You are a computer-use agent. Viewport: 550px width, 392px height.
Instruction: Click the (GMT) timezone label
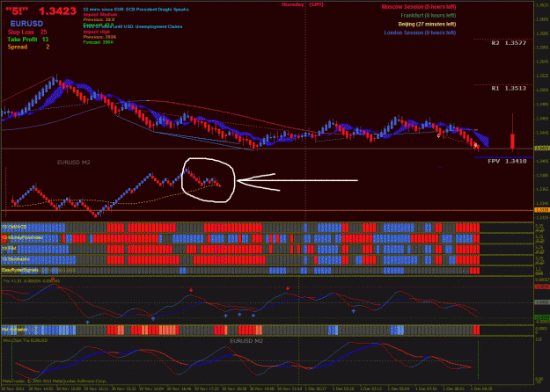tap(316, 4)
